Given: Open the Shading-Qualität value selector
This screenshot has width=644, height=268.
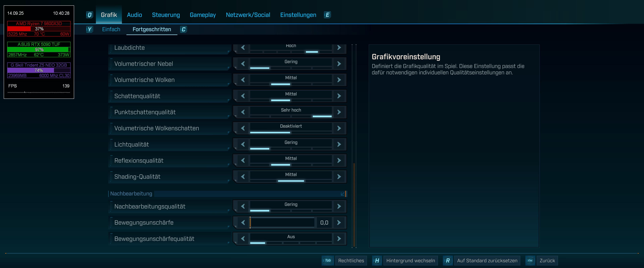Looking at the screenshot, I should tap(291, 175).
